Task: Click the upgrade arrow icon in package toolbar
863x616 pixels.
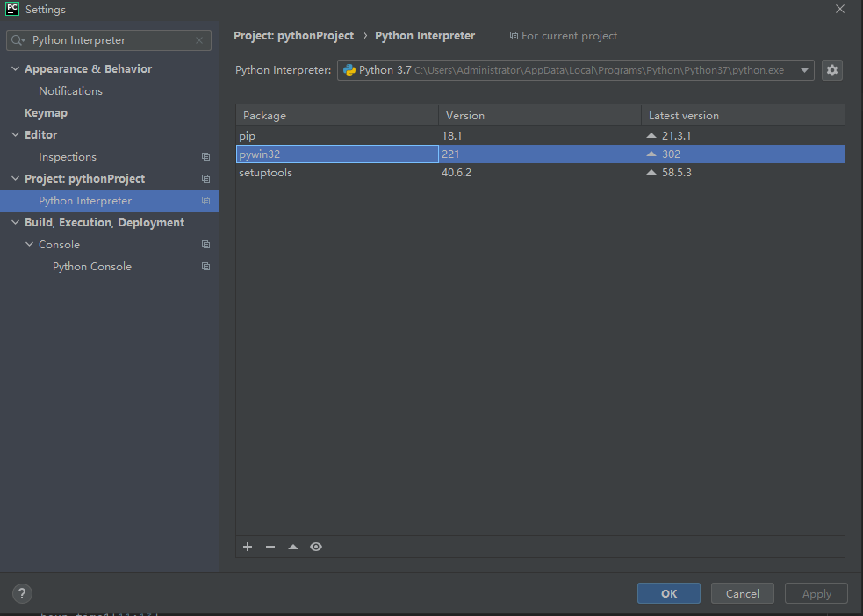Action: point(293,547)
